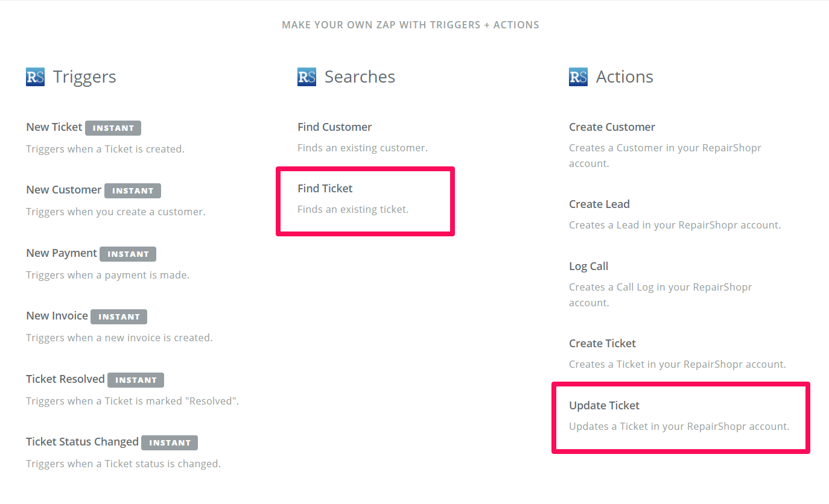Image resolution: width=829 pixels, height=504 pixels.
Task: Click the INSTANT badge next to Ticket Status Changed
Action: point(170,443)
